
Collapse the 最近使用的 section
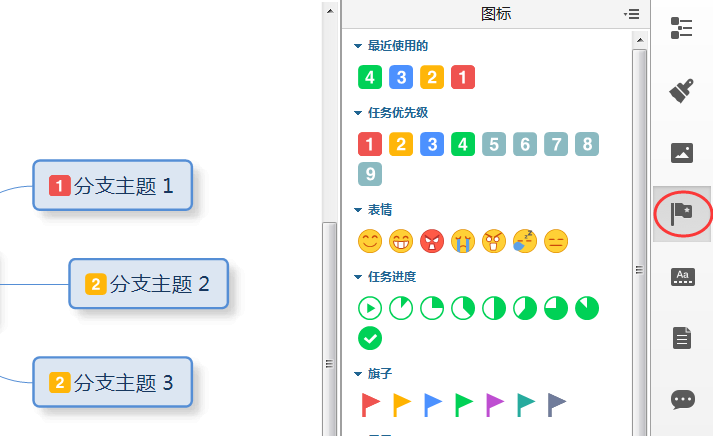(357, 46)
